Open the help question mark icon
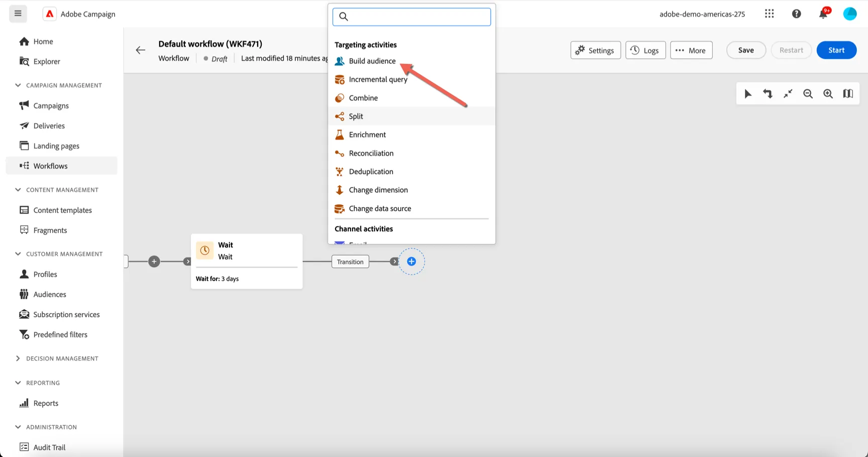The image size is (868, 457). click(x=796, y=14)
